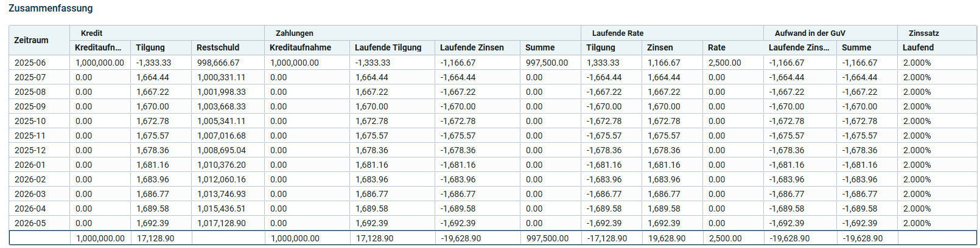This screenshot has width=980, height=248.
Task: Select the 2025-12 period row
Action: 492,150
